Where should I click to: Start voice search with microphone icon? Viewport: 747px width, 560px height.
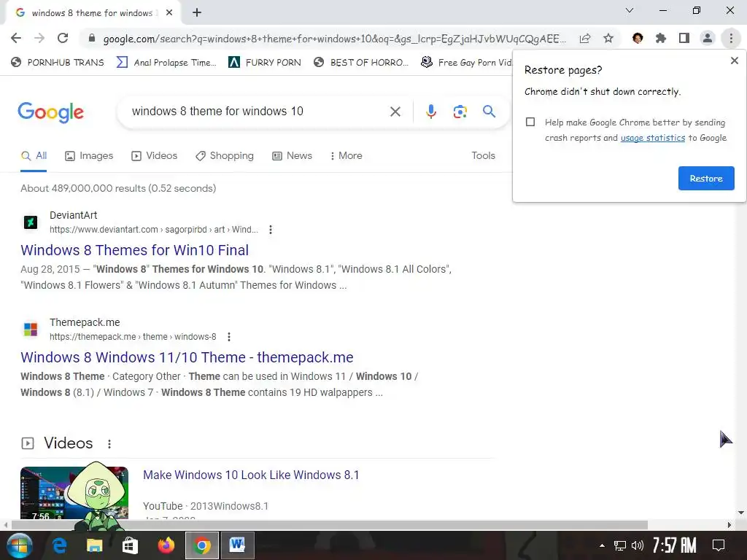point(430,112)
